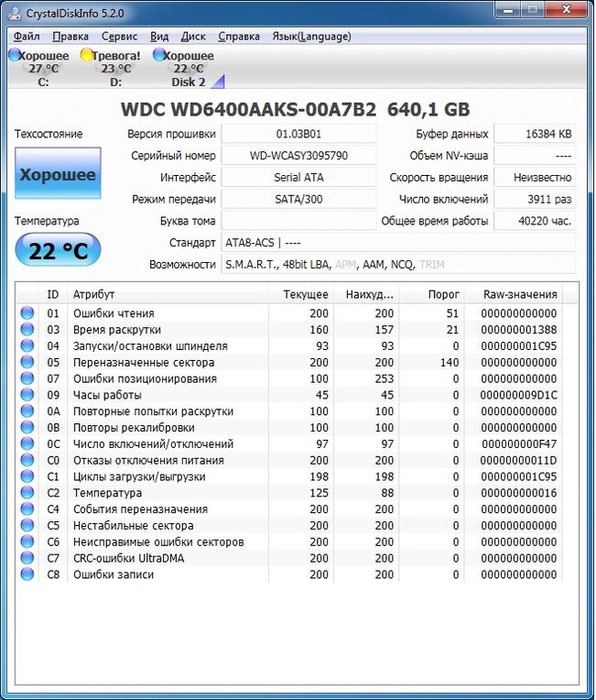Viewport: 596px width, 700px height.
Task: Click worst value 253 for Ошибки позиционирования
Action: coord(385,378)
